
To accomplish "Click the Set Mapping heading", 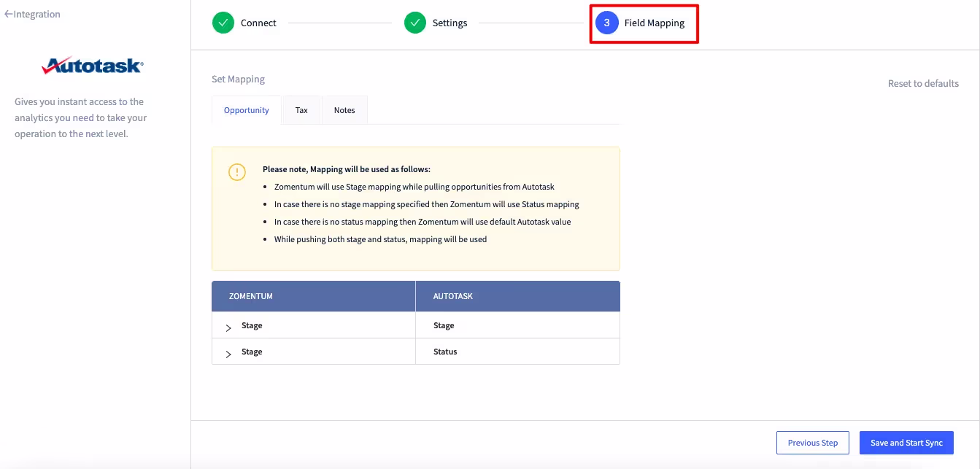I will point(238,79).
